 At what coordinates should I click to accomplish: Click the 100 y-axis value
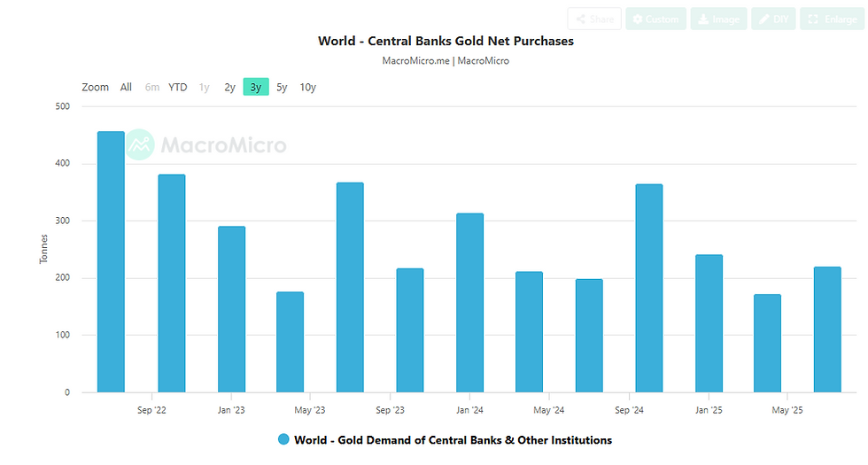click(63, 335)
